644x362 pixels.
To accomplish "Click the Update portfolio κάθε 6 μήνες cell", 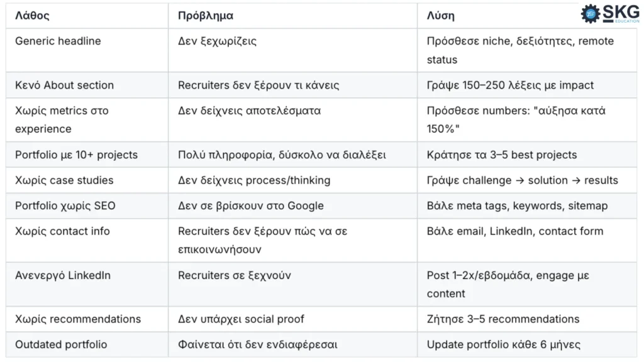I will [x=503, y=344].
